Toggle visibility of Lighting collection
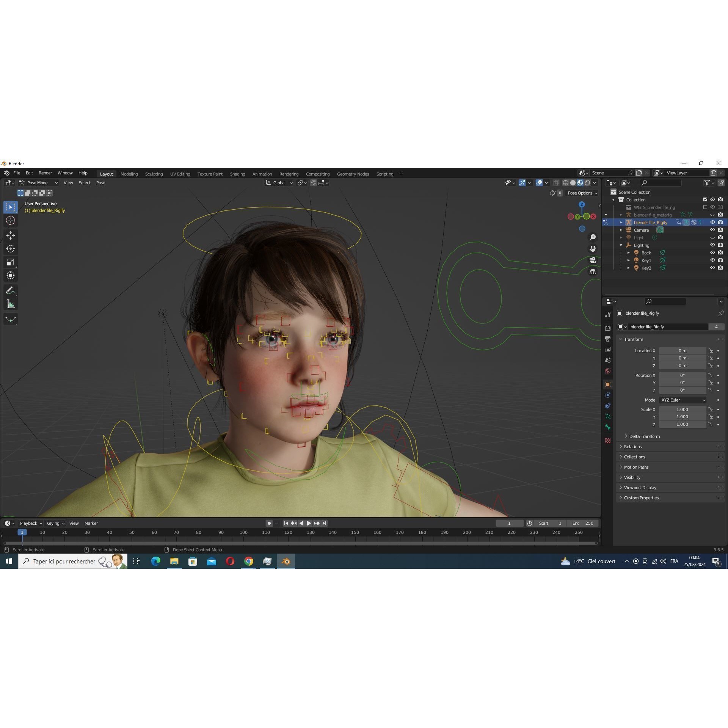 pyautogui.click(x=712, y=245)
